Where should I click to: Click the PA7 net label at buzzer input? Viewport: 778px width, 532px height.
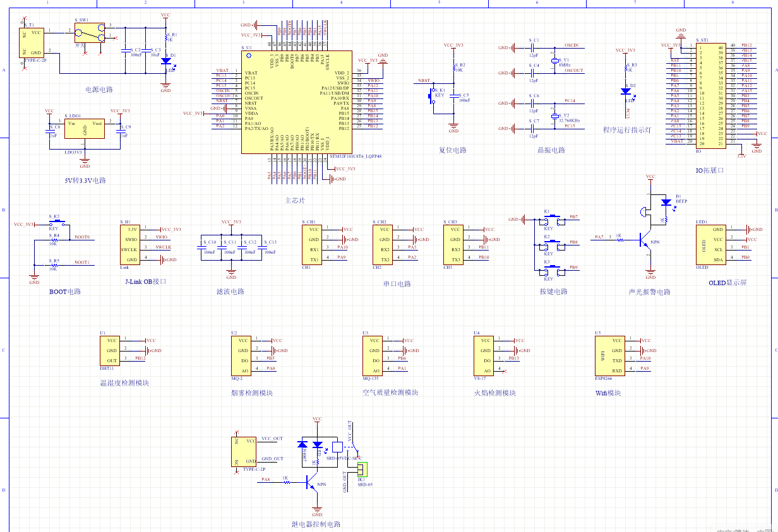point(599,237)
